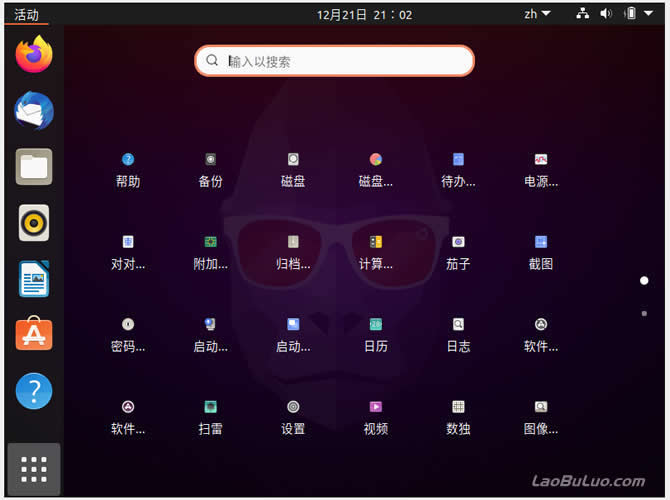This screenshot has width=670, height=500.
Task: Select the first app page indicator dot
Action: click(x=644, y=281)
